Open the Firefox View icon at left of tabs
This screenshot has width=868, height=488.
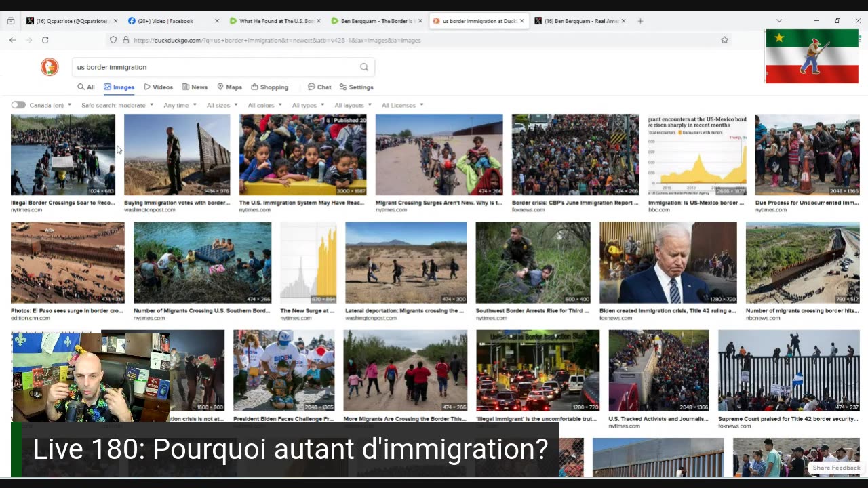point(11,21)
